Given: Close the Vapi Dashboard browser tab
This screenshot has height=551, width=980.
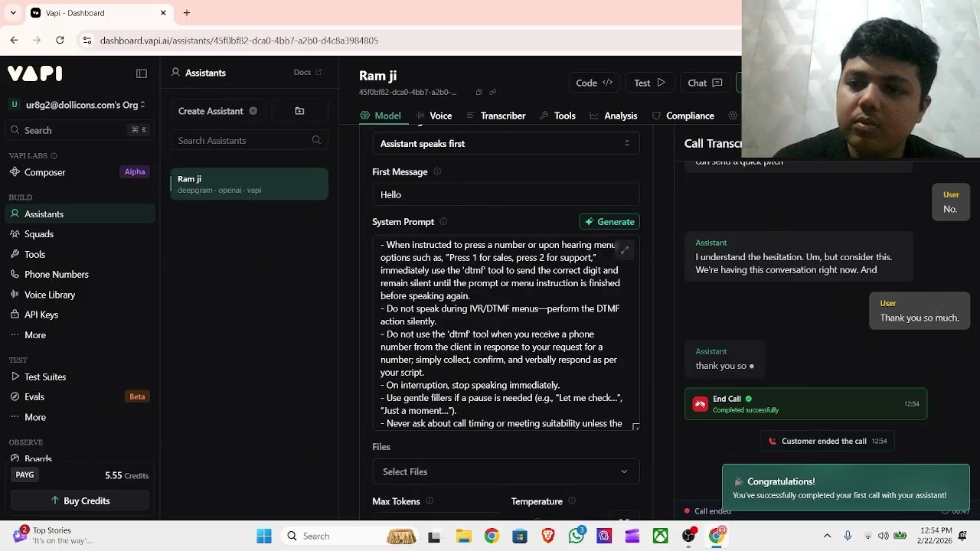Looking at the screenshot, I should click(x=163, y=13).
